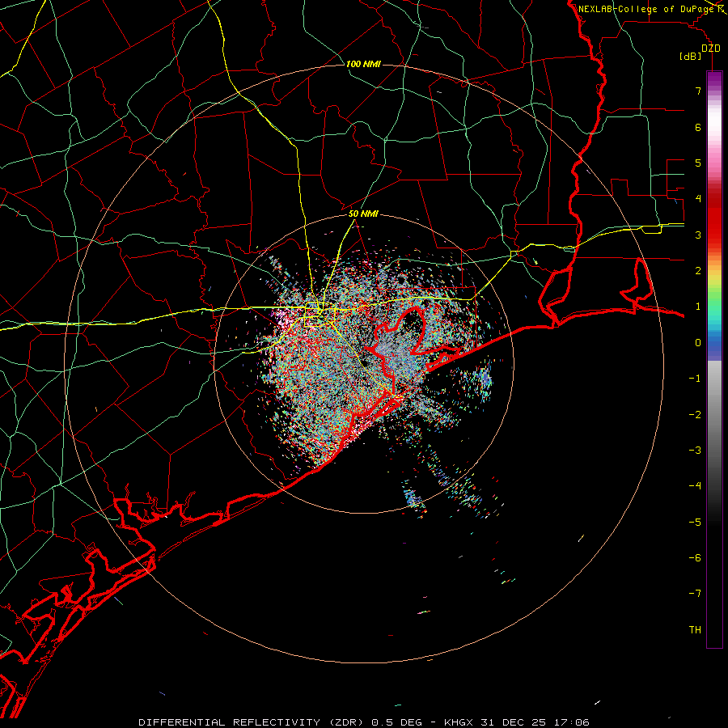Click the 5 value on color scale
Viewport: 728px width, 728px height.
pos(698,163)
